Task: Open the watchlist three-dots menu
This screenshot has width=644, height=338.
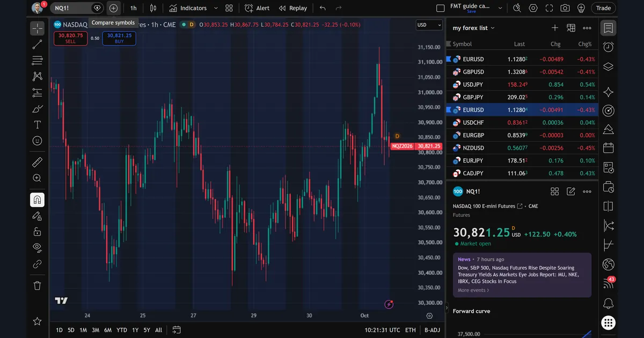Action: (587, 28)
